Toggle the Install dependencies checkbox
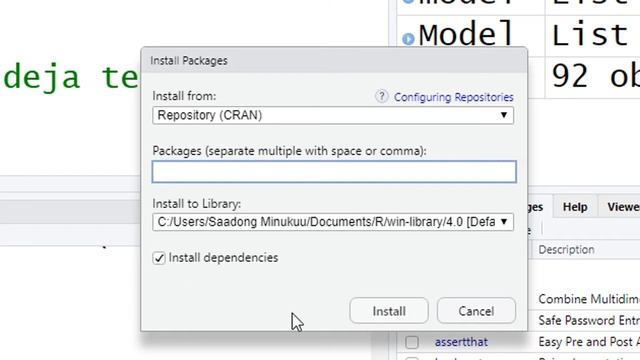The image size is (640, 360). tap(159, 258)
